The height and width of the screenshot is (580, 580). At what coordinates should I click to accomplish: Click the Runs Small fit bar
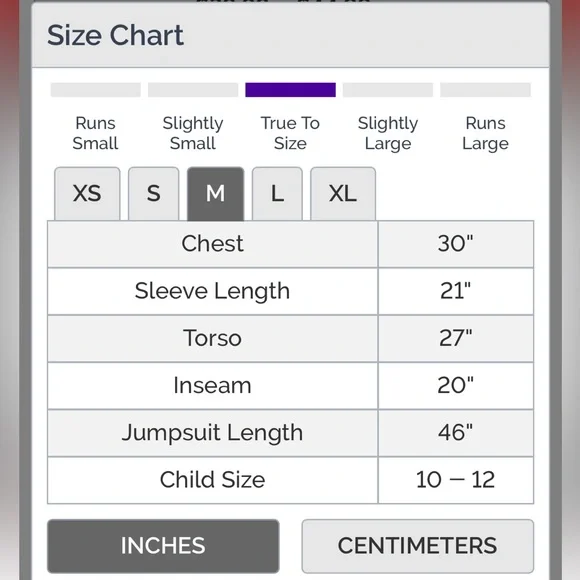(96, 90)
